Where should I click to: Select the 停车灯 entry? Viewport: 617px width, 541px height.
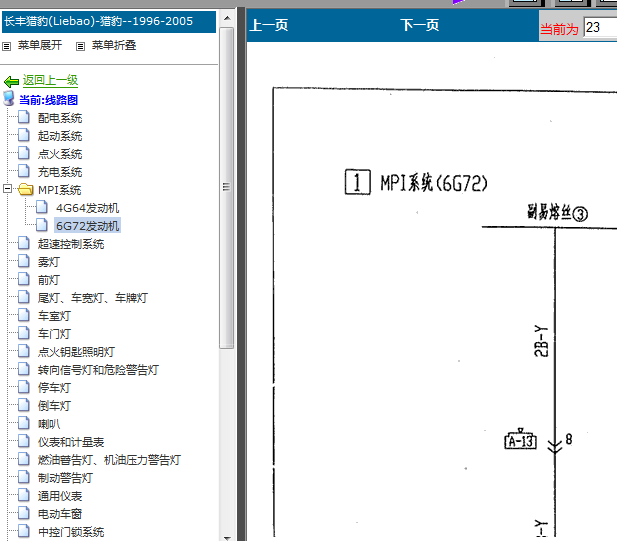(x=54, y=388)
